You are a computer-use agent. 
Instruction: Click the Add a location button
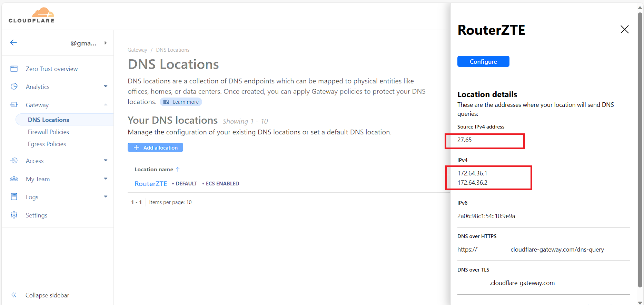coord(155,148)
